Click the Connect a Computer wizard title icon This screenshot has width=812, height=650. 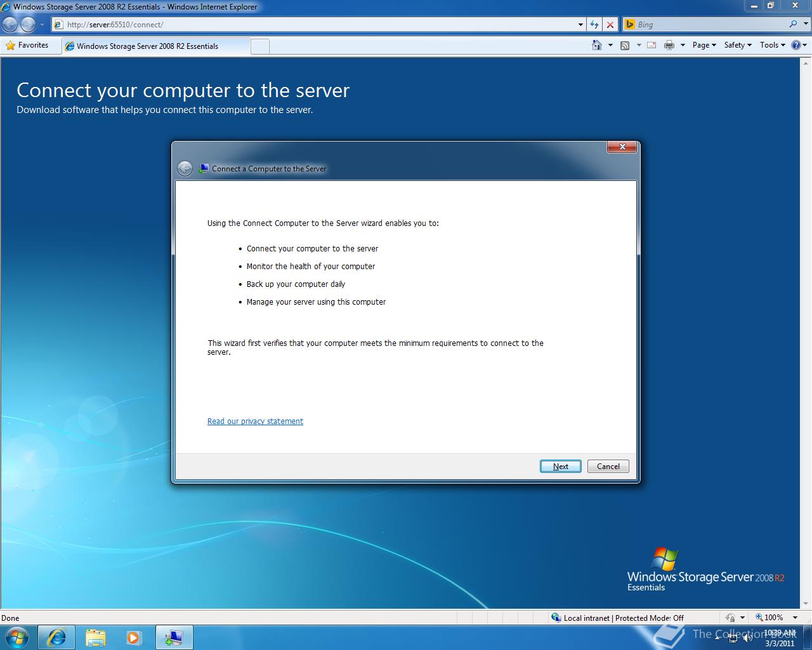(x=203, y=169)
